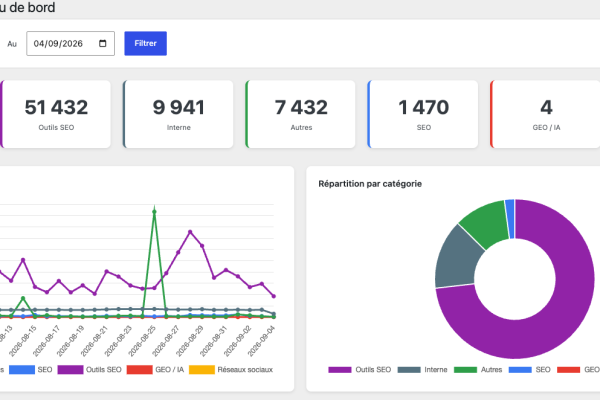Viewport: 600px width, 400px height.
Task: Toggle Autres in donut chart legend
Action: [x=478, y=370]
